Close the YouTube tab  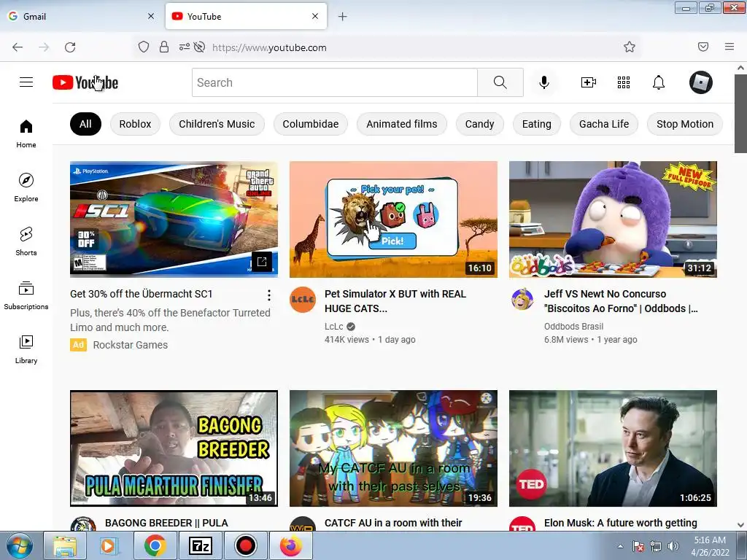[x=315, y=16]
